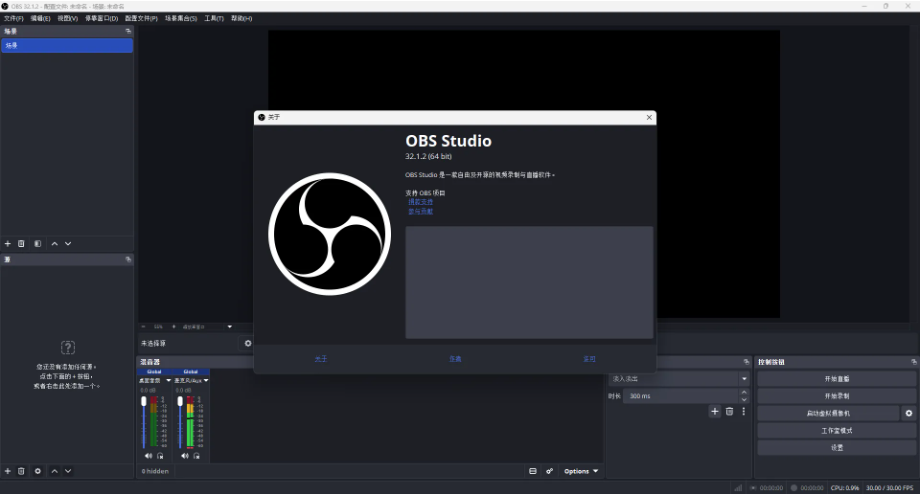The width and height of the screenshot is (921, 494).
Task: Open the Mic/Aux channel dropdown arrow
Action: [x=206, y=380]
